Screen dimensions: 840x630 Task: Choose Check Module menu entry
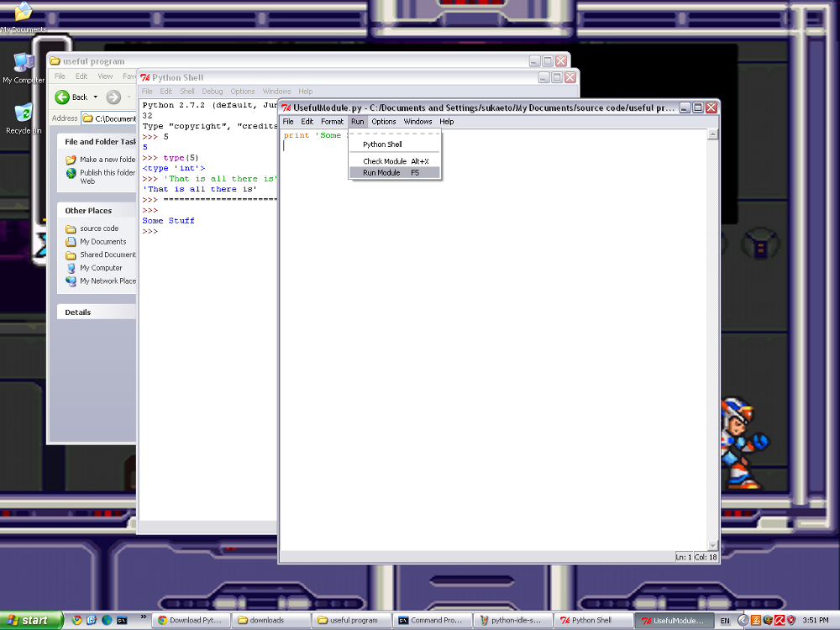coord(385,161)
